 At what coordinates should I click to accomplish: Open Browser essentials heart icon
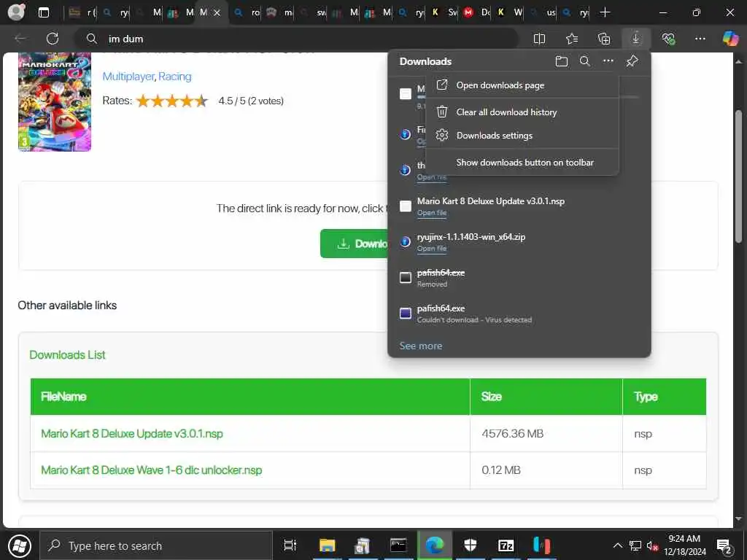pos(668,39)
